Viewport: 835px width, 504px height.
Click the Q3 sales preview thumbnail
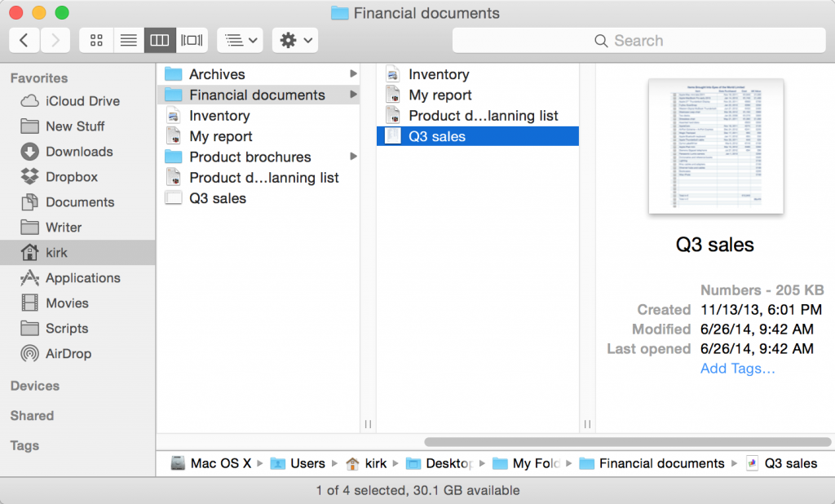click(x=716, y=147)
